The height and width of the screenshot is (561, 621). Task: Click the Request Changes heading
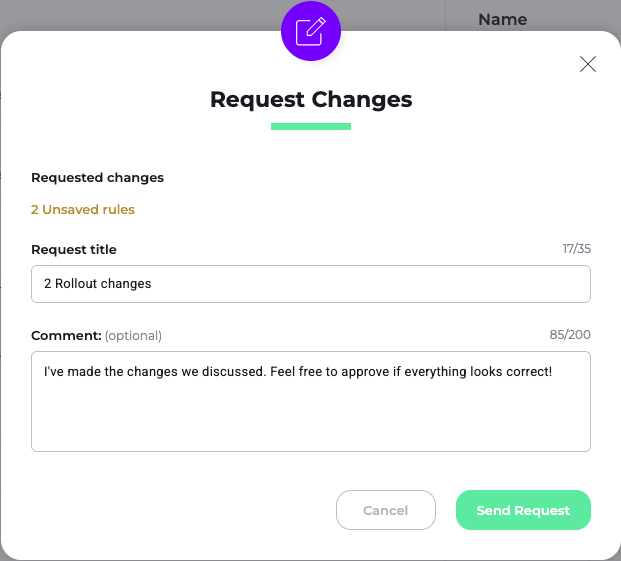[x=311, y=99]
